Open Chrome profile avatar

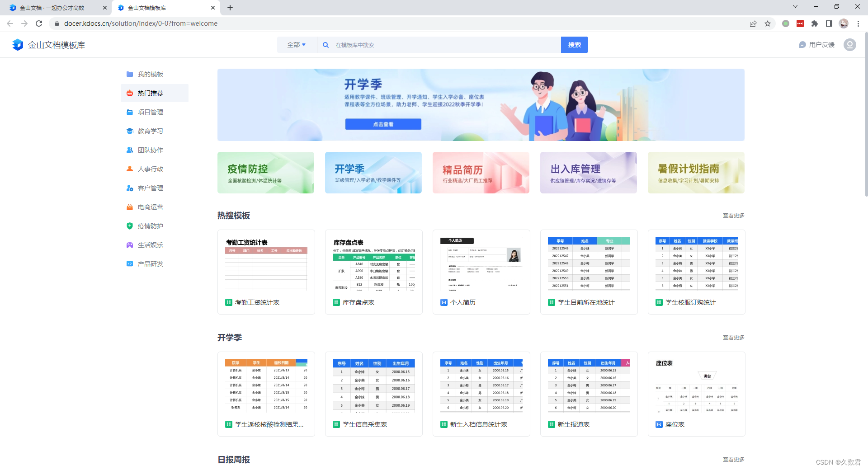point(844,23)
